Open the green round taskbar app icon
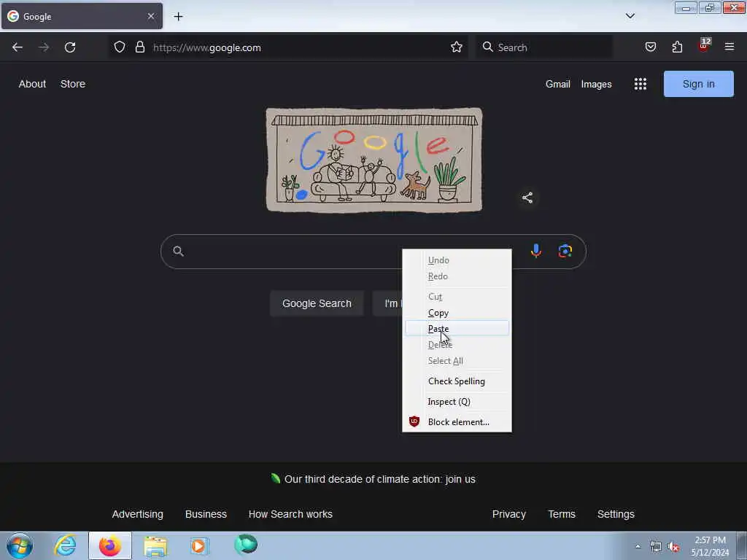 (246, 544)
